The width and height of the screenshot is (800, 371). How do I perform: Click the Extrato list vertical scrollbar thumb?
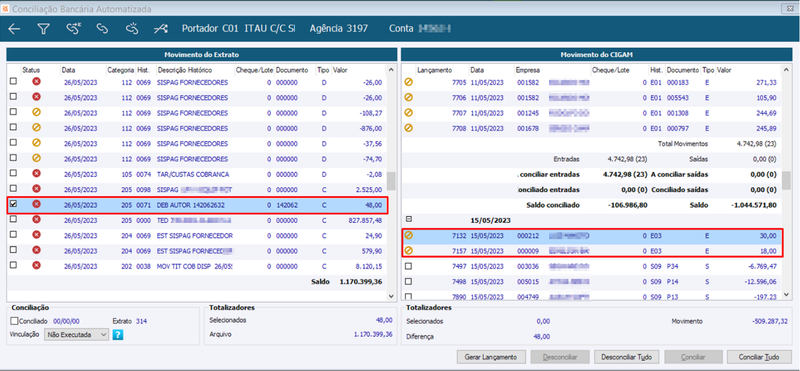tap(391, 181)
